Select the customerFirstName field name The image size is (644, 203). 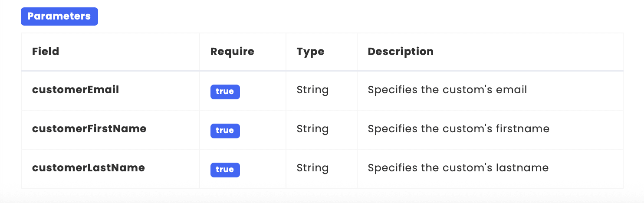tap(89, 129)
